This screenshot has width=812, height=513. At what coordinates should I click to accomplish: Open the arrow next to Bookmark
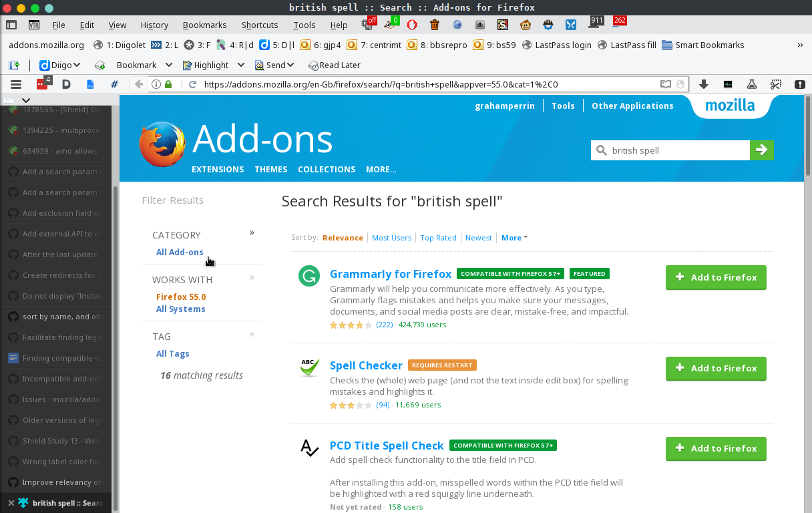[x=169, y=65]
